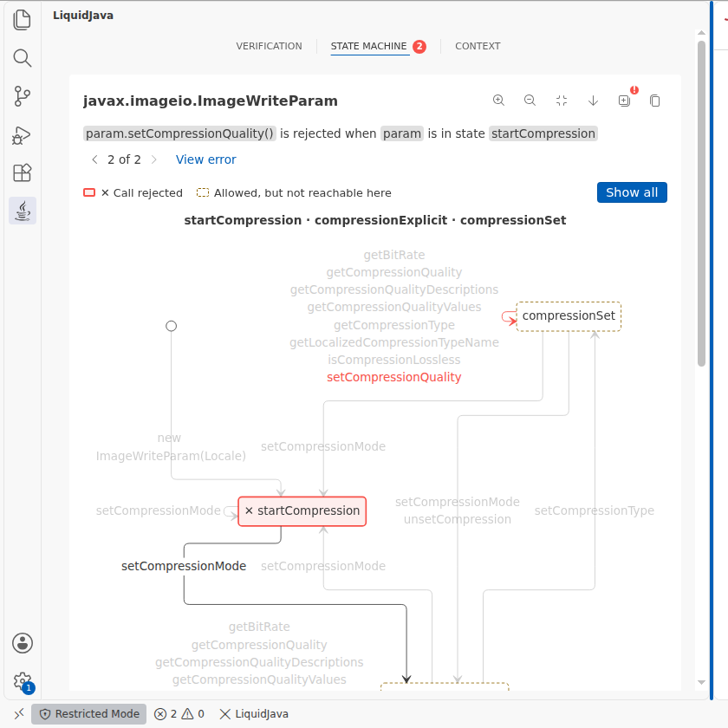
Task: Select the LiquidJava activity bar icon
Action: tap(23, 211)
